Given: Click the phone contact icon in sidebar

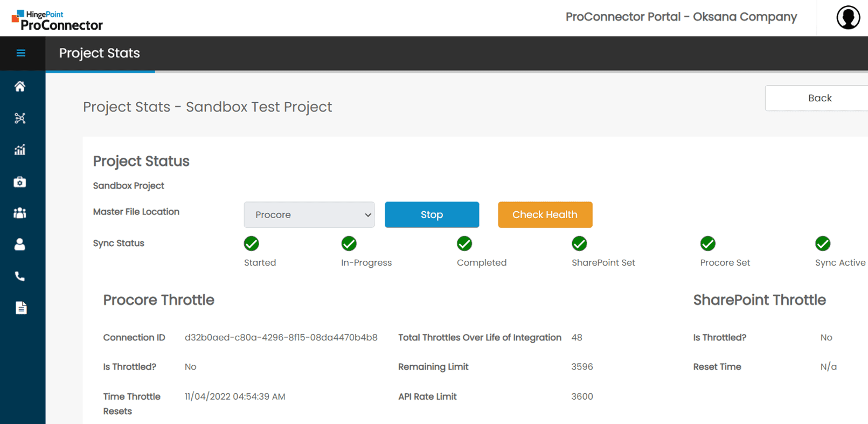Looking at the screenshot, I should coord(19,276).
